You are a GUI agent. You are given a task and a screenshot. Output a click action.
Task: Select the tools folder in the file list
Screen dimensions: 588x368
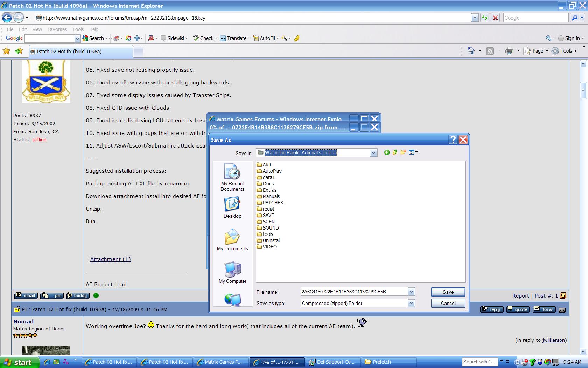tap(265, 234)
